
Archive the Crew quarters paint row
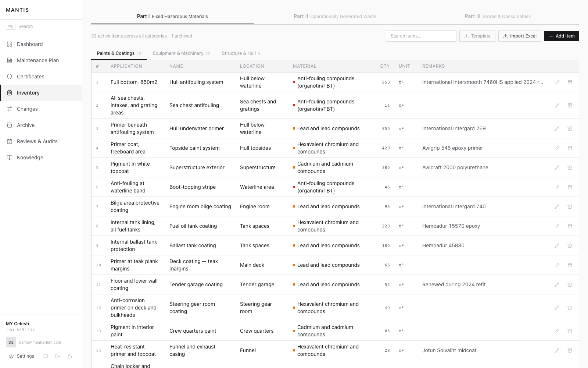tap(570, 331)
